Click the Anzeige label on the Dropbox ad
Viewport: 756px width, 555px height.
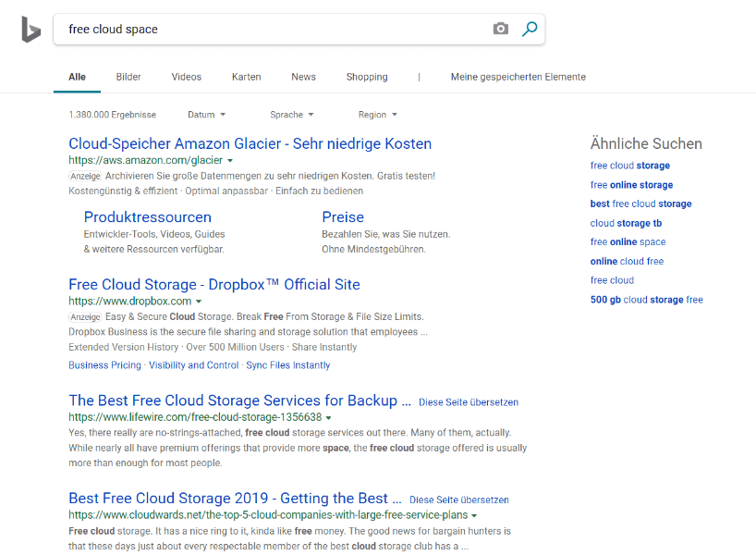click(85, 317)
